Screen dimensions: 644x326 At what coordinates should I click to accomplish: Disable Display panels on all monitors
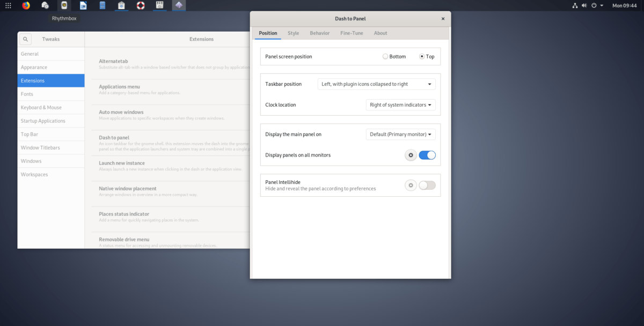(427, 154)
